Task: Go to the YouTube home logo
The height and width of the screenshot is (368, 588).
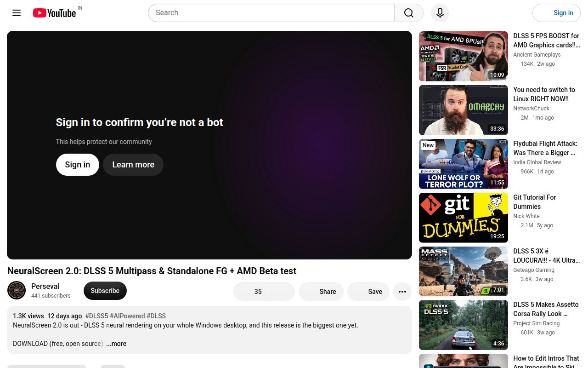Action: pyautogui.click(x=54, y=13)
